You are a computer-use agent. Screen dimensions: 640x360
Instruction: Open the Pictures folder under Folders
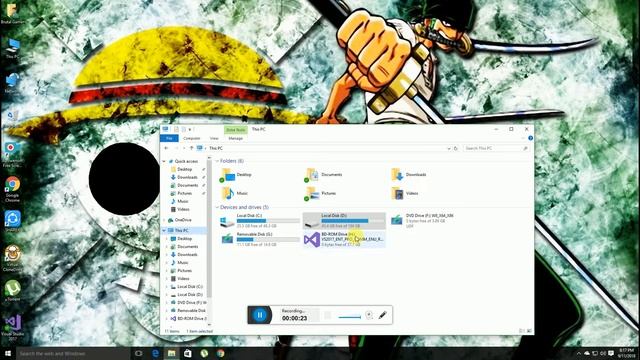[321, 193]
